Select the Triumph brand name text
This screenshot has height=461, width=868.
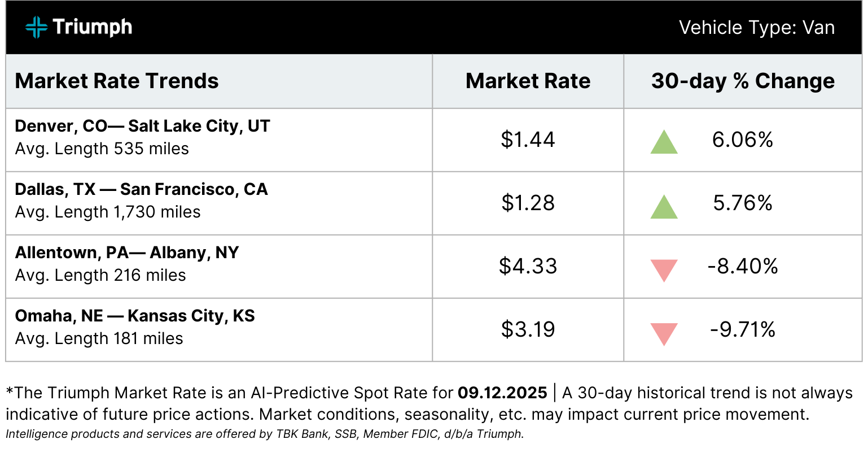point(93,27)
